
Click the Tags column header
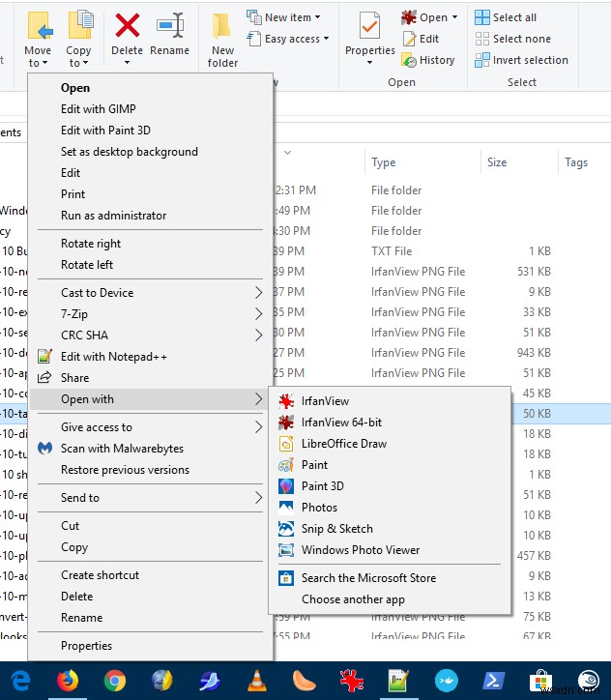pyautogui.click(x=576, y=162)
